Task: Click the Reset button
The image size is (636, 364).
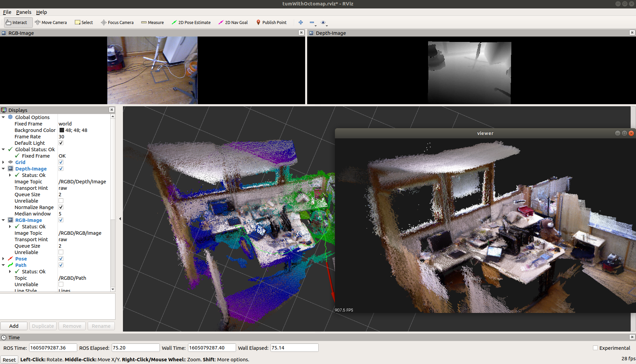Action: (9, 360)
